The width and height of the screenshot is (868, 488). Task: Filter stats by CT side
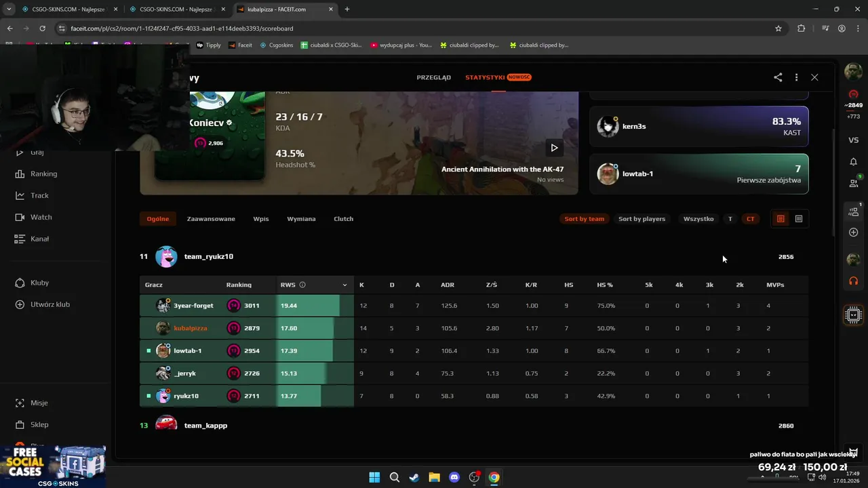click(x=751, y=219)
